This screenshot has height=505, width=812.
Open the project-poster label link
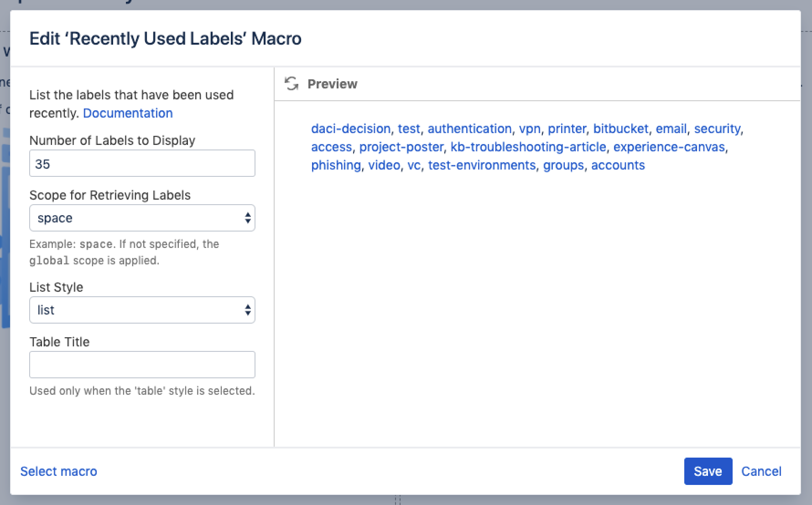(x=401, y=147)
